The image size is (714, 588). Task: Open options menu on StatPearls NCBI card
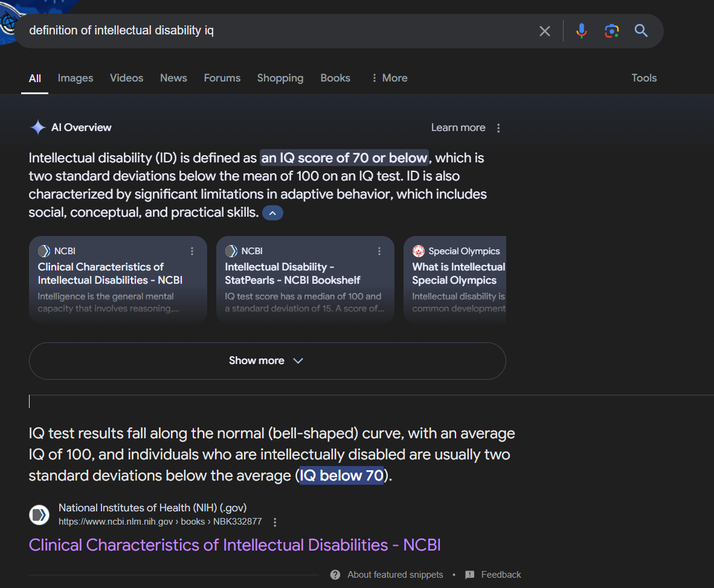click(379, 251)
